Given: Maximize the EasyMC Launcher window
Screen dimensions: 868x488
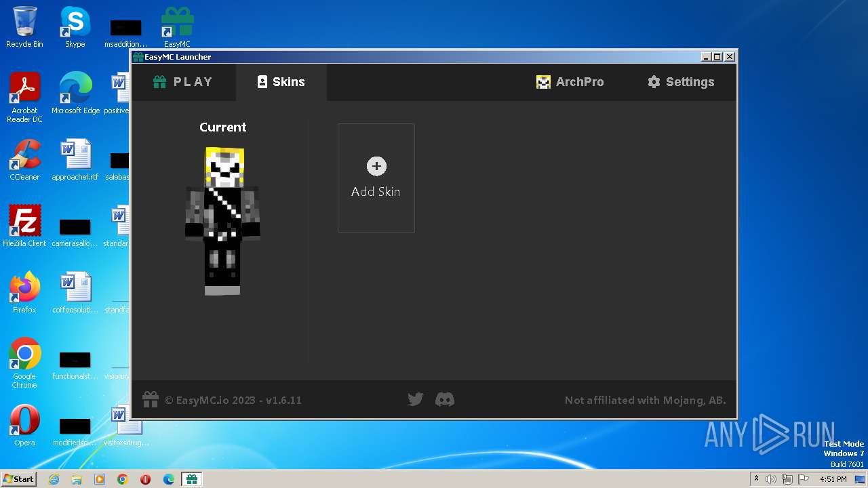Looking at the screenshot, I should coord(717,57).
